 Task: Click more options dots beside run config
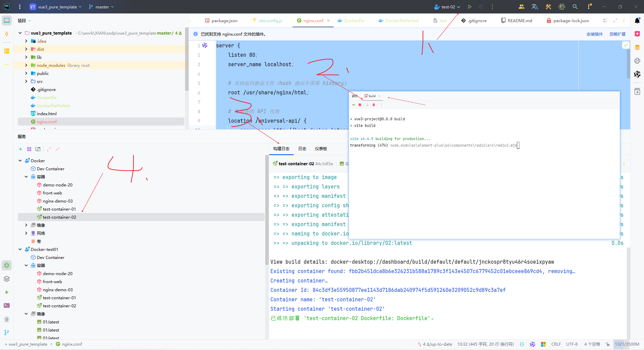tap(492, 7)
